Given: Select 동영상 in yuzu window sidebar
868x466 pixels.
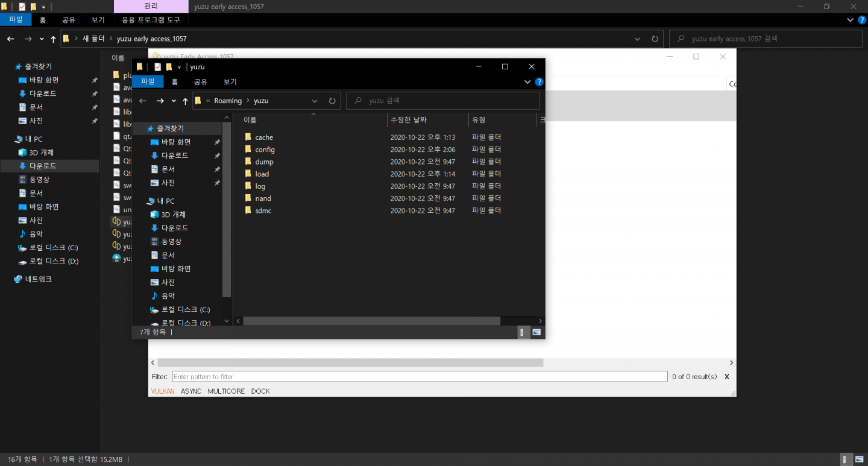Looking at the screenshot, I should click(x=168, y=242).
